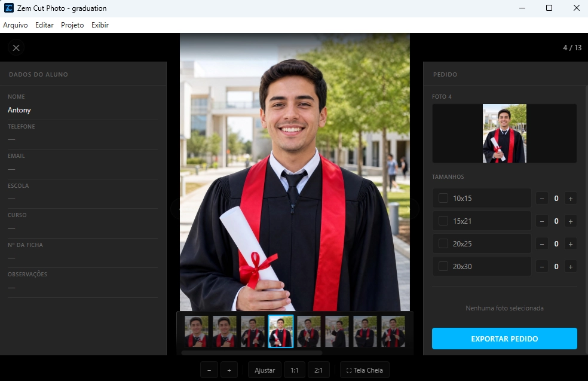Select the fifth thumbnail in the filmstrip

(x=309, y=331)
